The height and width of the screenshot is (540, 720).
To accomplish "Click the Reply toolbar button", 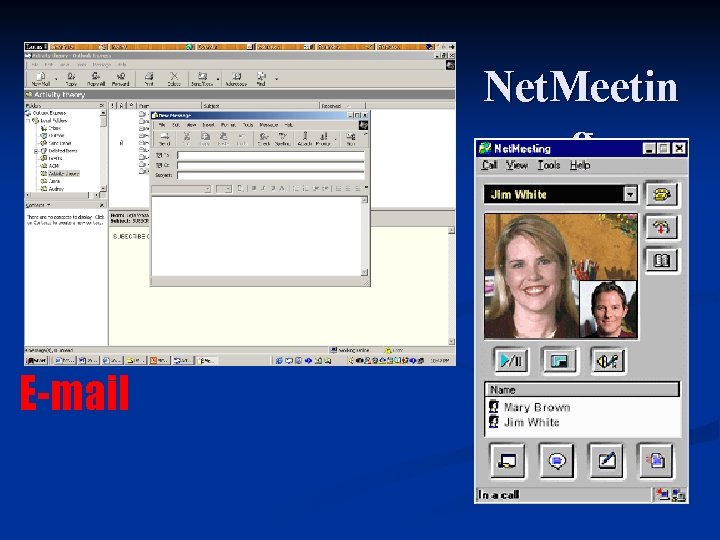I will point(71,79).
